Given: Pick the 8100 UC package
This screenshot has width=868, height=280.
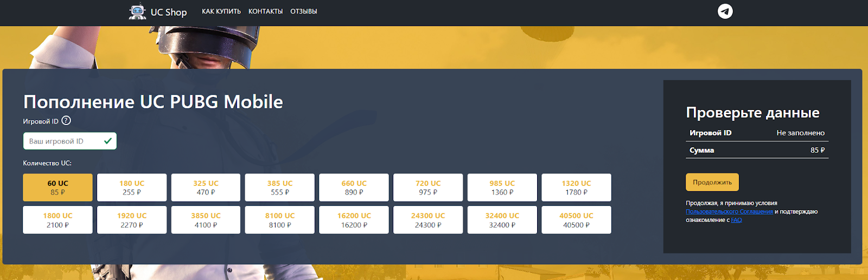Looking at the screenshot, I should click(280, 220).
